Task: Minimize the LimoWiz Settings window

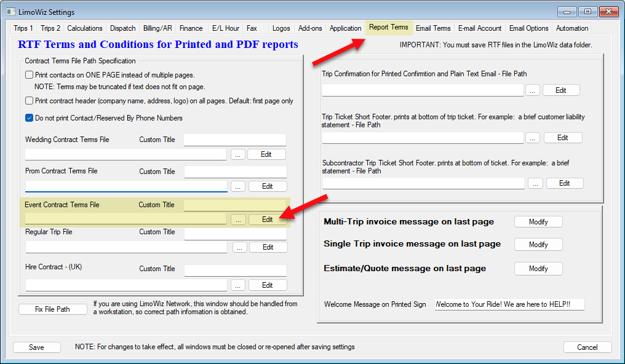Action: click(567, 12)
